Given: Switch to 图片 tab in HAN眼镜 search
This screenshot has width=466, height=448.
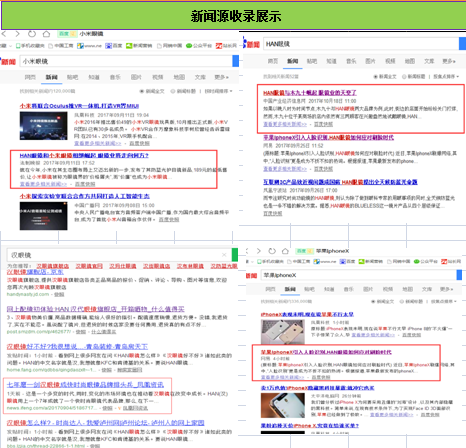Looking at the screenshot, I should [x=370, y=61].
